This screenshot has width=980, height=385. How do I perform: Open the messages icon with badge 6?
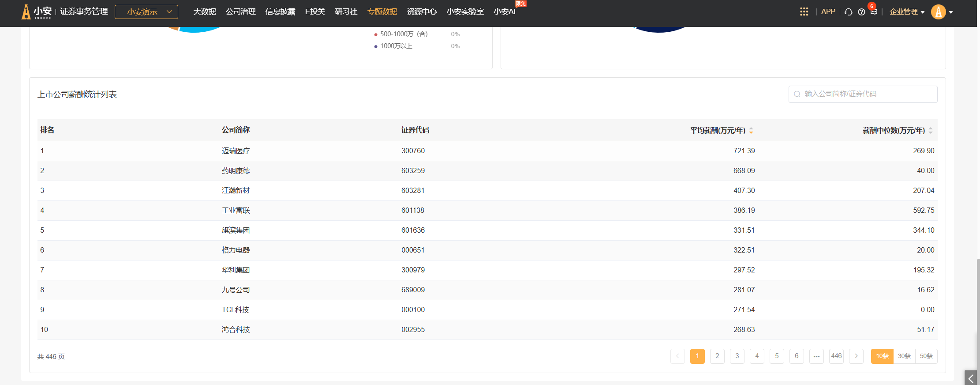874,11
